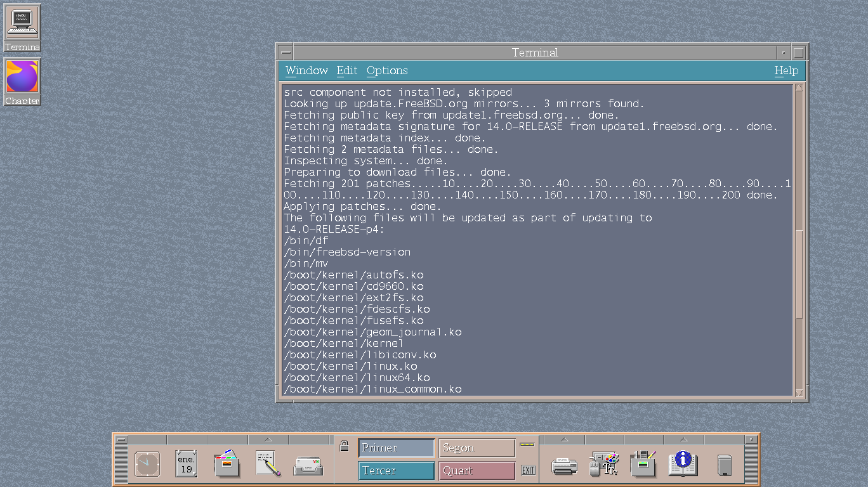This screenshot has width=868, height=487.
Task: Minimize the Terminal window
Action: click(x=784, y=53)
